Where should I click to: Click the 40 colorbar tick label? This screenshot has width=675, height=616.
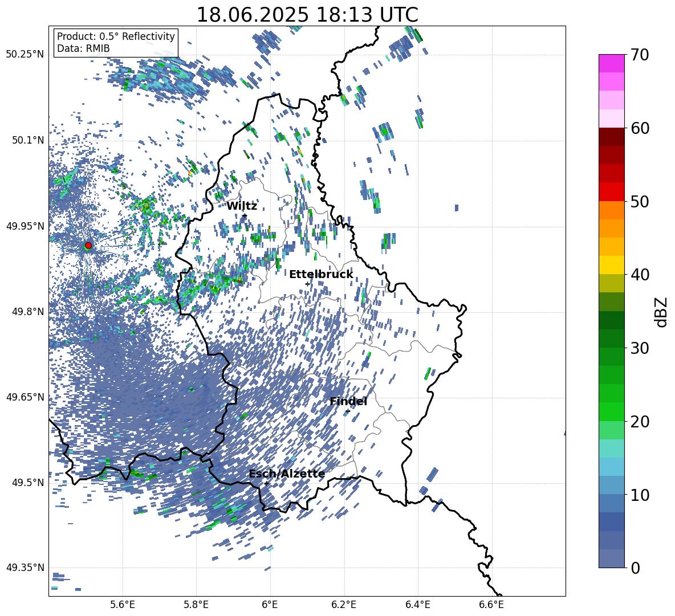[x=640, y=275]
